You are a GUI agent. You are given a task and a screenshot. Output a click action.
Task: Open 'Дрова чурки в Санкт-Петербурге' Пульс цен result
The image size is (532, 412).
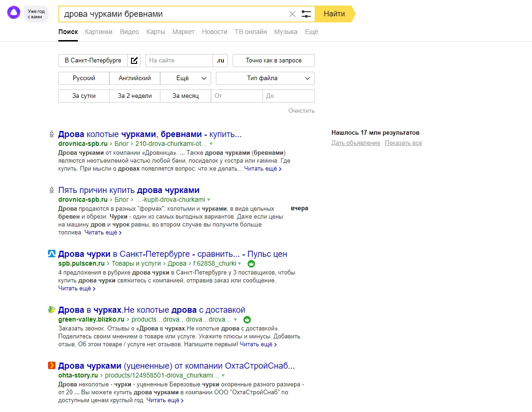tap(173, 254)
